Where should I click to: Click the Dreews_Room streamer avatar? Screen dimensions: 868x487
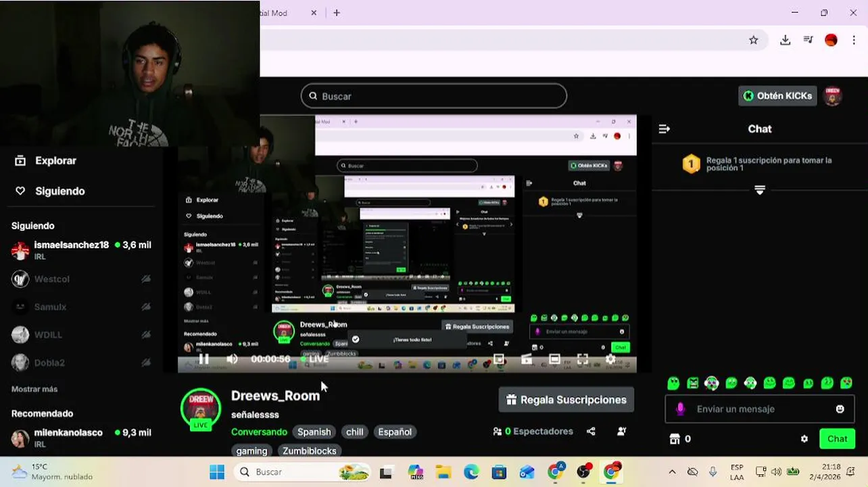[201, 409]
